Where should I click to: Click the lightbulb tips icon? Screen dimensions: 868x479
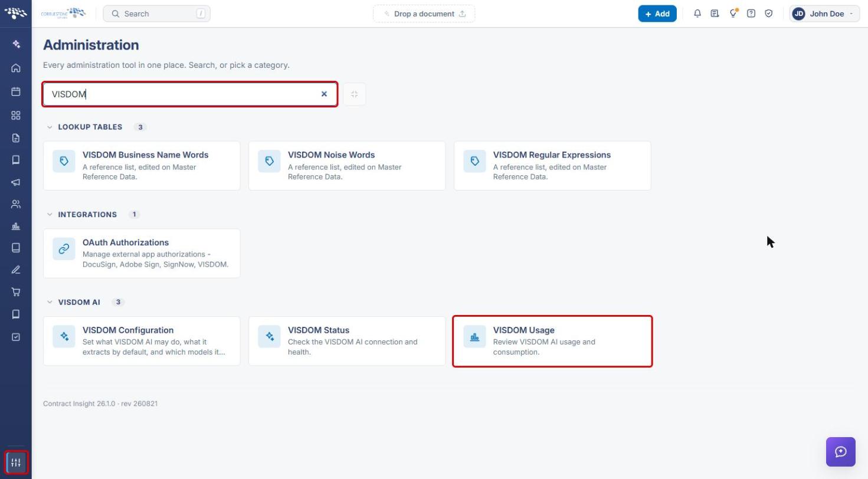(733, 14)
